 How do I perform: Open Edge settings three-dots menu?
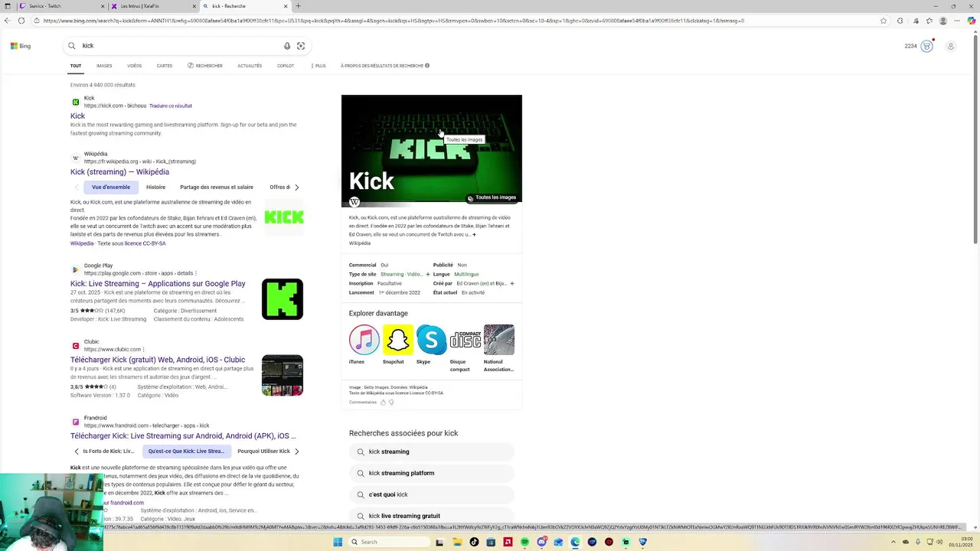tap(958, 21)
